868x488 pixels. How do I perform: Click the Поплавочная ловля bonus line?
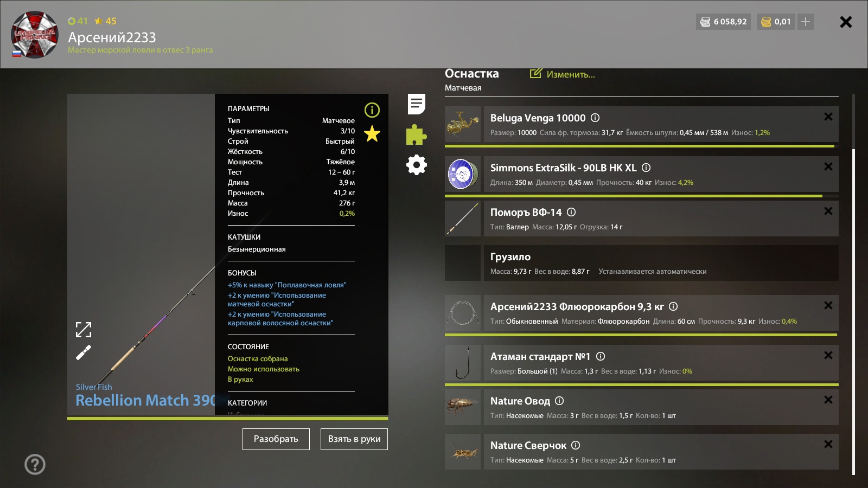point(287,285)
